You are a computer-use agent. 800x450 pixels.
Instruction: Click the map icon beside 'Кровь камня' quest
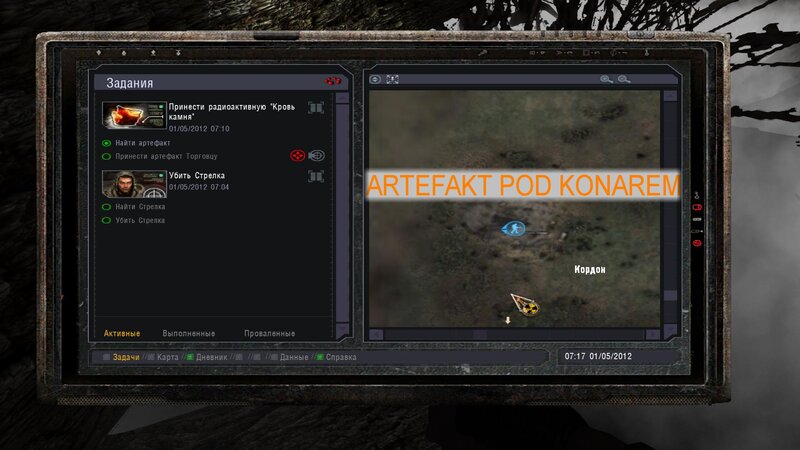point(316,108)
